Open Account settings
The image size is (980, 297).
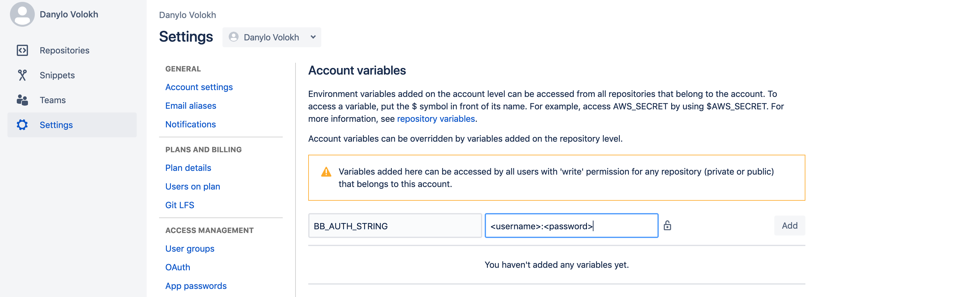point(199,87)
